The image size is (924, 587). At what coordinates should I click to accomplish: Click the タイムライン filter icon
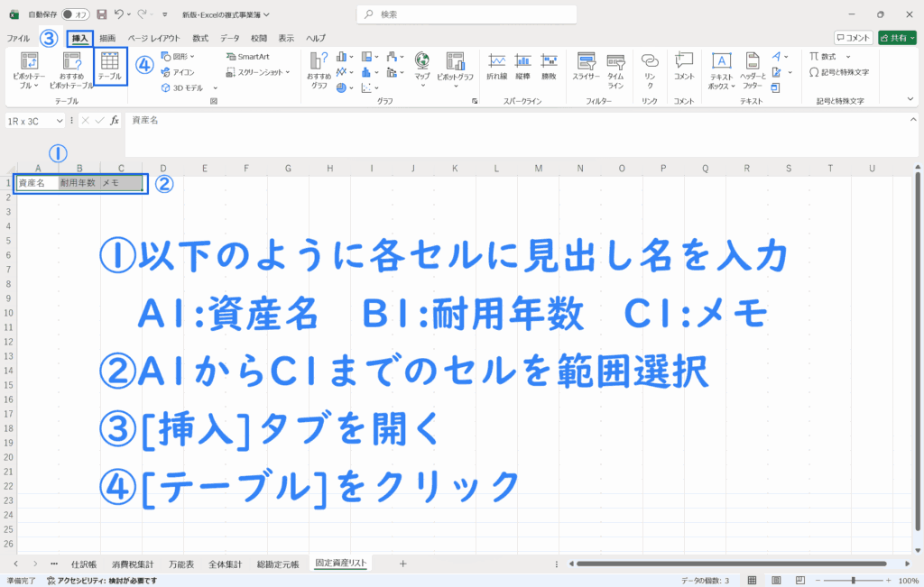click(x=615, y=67)
